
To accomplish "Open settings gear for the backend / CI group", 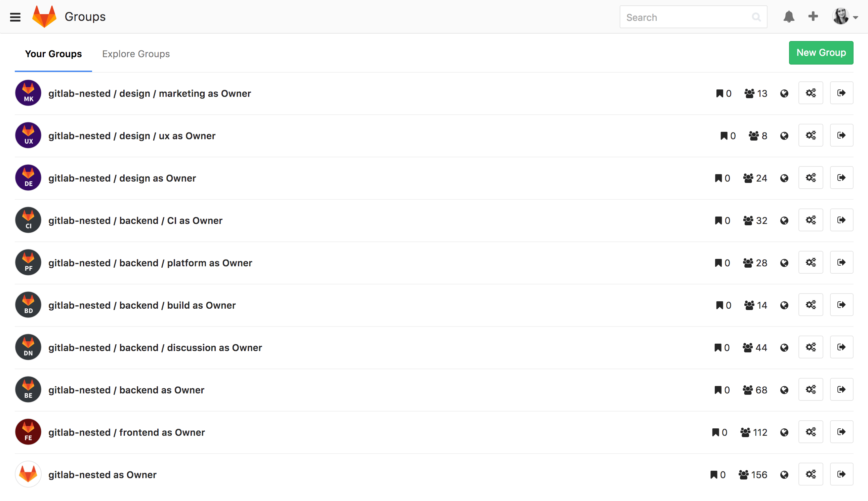I will (x=811, y=220).
